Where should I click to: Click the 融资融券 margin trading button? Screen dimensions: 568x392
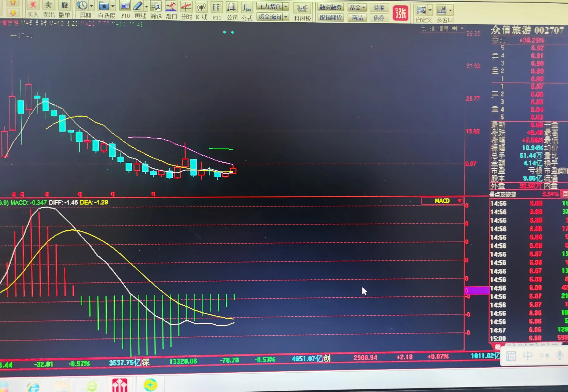point(330,7)
